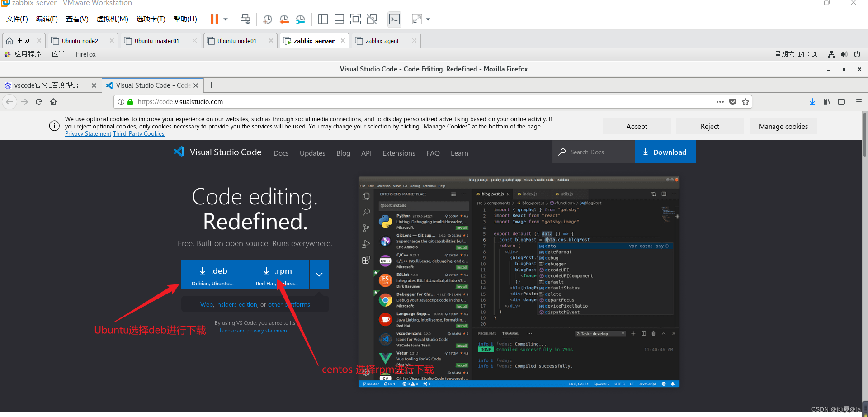Show or hide the VMware library sidebar

tap(323, 19)
